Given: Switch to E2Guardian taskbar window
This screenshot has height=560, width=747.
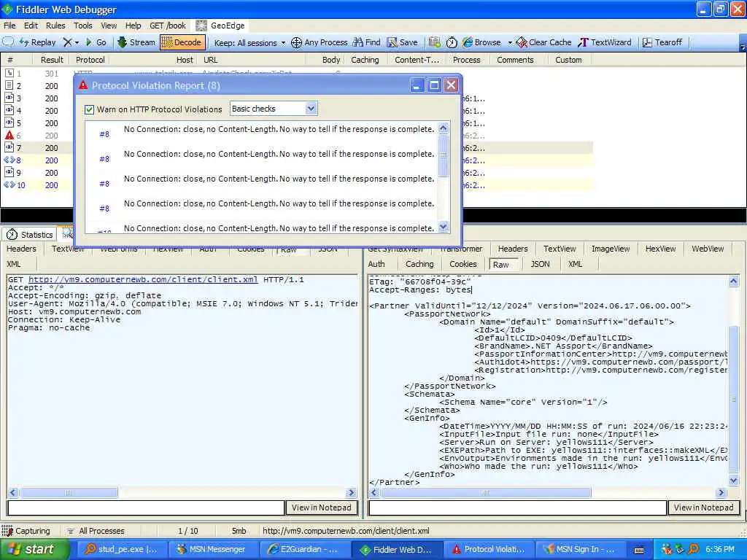Looking at the screenshot, I should coord(304,549).
